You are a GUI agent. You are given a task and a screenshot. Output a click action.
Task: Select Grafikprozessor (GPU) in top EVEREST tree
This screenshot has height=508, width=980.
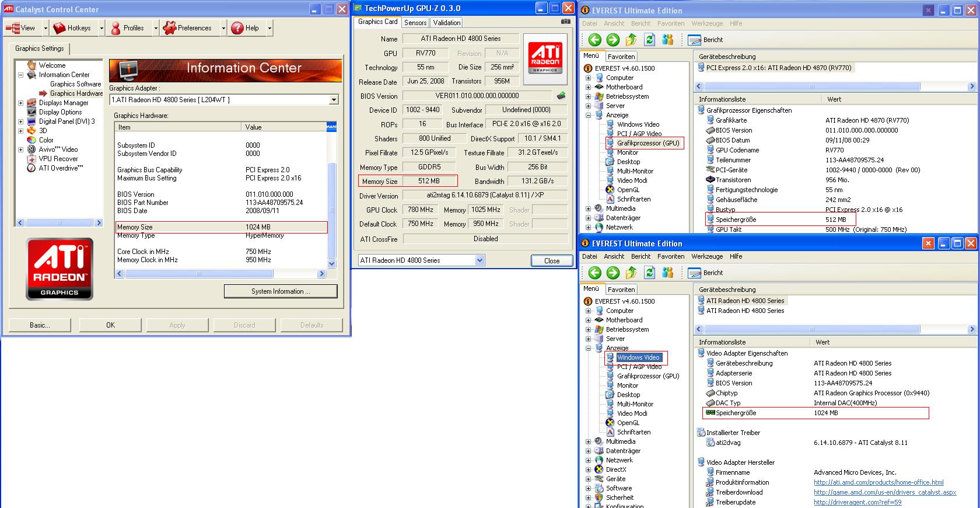(648, 143)
